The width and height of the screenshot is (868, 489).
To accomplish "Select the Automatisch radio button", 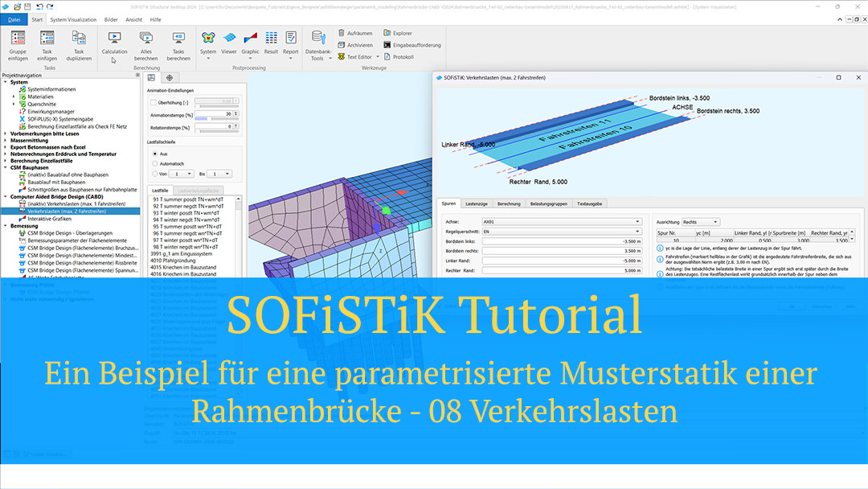I will click(x=154, y=163).
